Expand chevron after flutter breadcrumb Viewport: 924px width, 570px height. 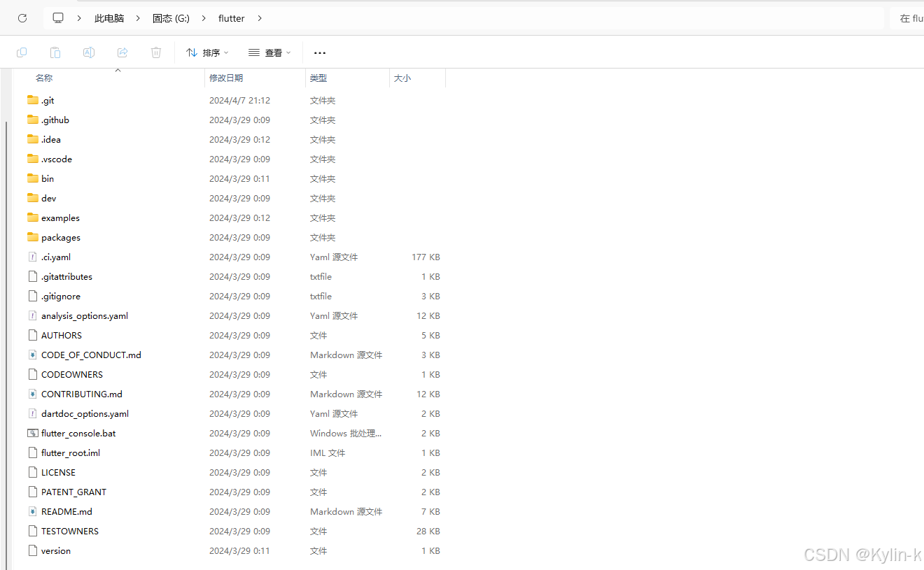[260, 18]
